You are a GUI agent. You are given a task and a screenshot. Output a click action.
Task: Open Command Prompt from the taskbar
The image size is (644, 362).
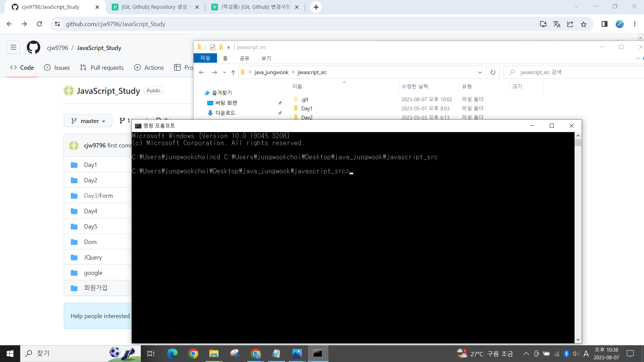[318, 353]
